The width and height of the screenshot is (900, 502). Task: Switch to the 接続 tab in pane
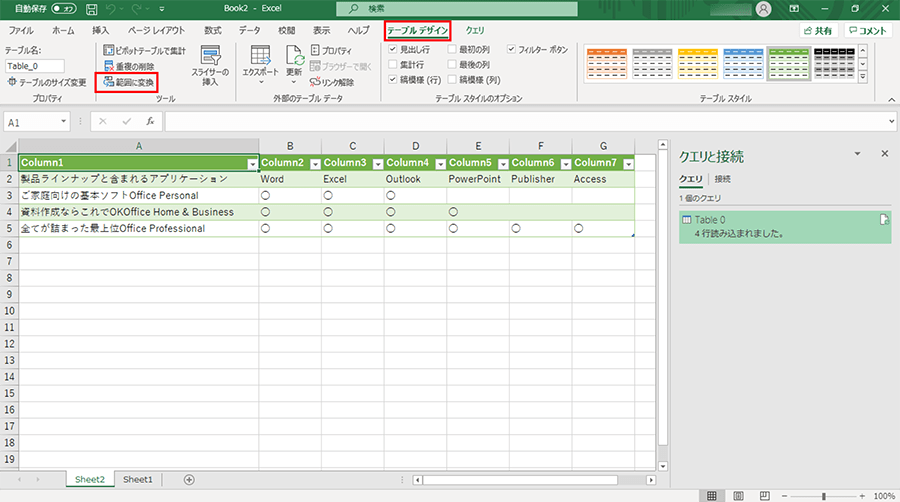(723, 179)
